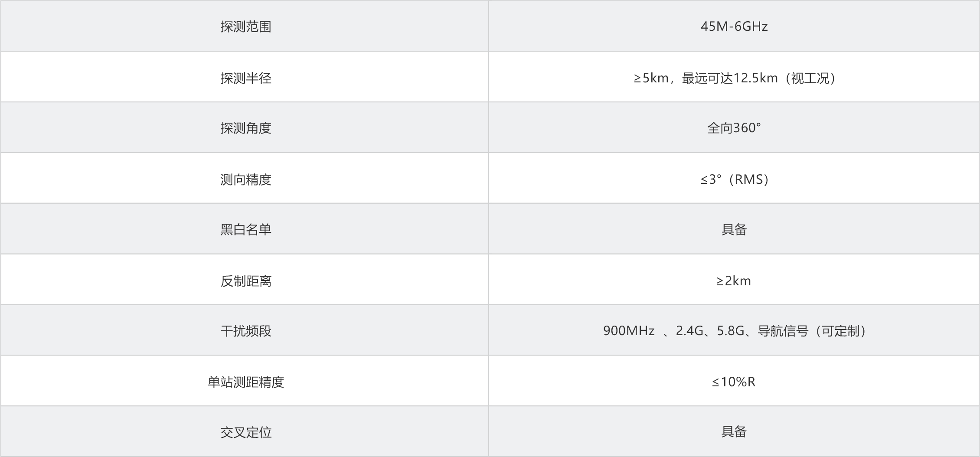The image size is (980, 457).
Task: Click the 900MHz text in jamming bands
Action: point(628,331)
